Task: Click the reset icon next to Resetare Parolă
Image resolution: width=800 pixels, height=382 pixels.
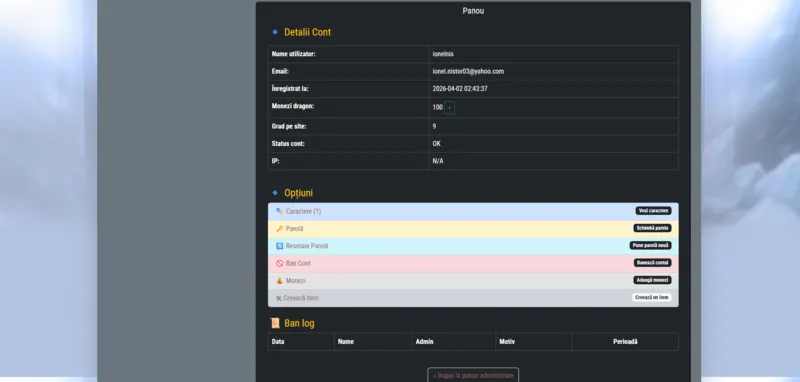Action: click(x=279, y=246)
